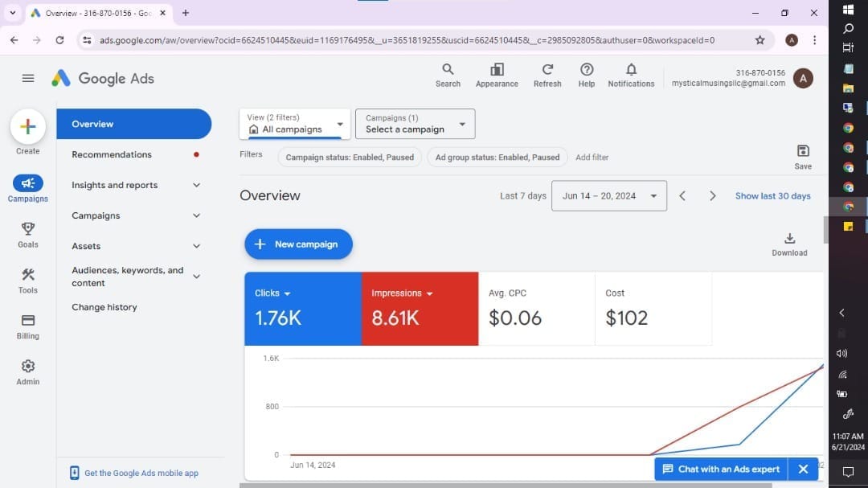Click the Google Ads logo
The height and width of the screenshot is (488, 868).
tap(102, 78)
